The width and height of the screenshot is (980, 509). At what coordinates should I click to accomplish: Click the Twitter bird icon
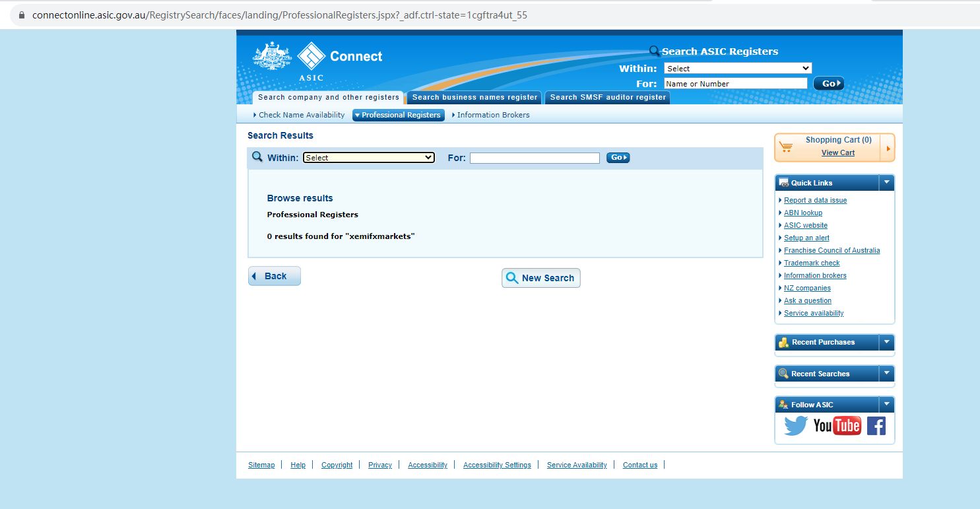796,426
